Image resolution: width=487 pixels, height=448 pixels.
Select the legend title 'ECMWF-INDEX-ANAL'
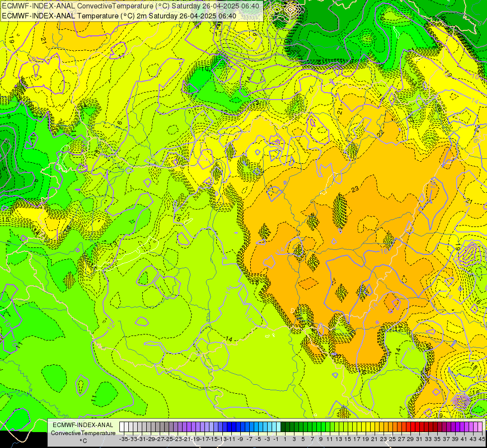(83, 425)
